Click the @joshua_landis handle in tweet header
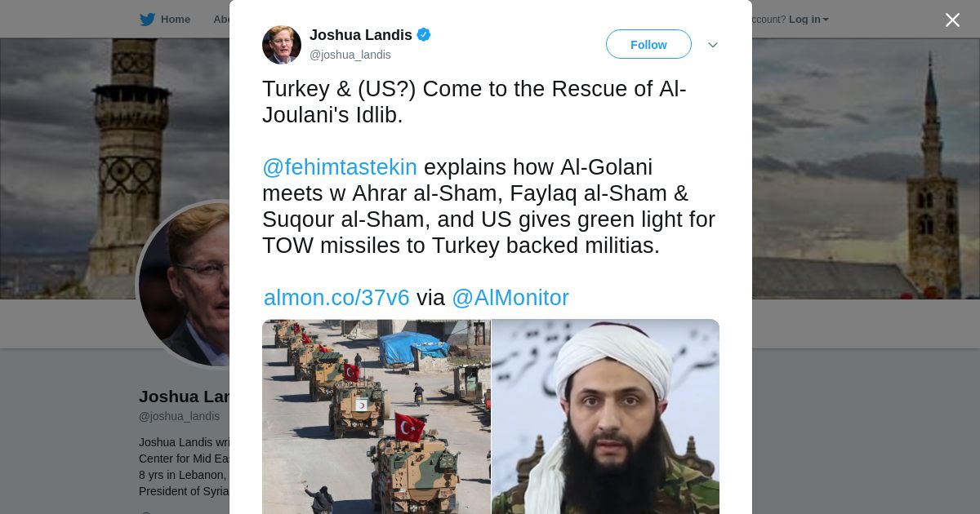Screen dimensions: 980x514 (x=350, y=55)
